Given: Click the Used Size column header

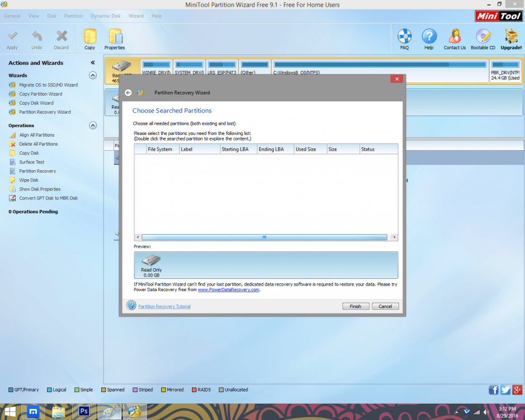Looking at the screenshot, I should (x=311, y=150).
